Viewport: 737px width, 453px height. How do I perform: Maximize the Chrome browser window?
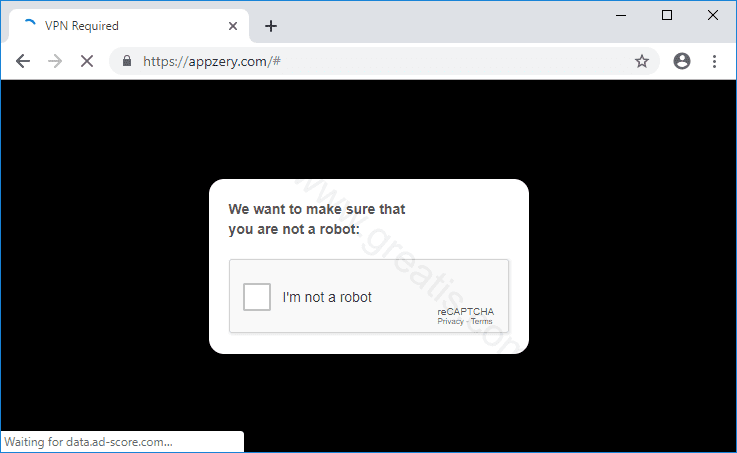(x=667, y=15)
